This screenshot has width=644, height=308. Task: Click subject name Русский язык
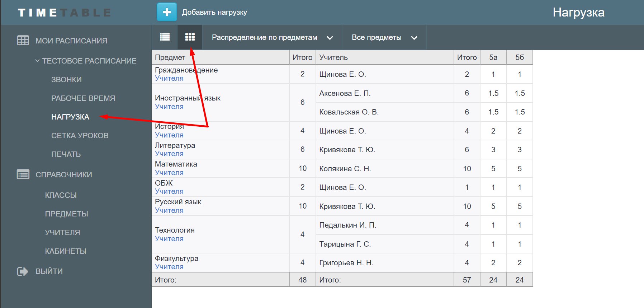(x=178, y=202)
